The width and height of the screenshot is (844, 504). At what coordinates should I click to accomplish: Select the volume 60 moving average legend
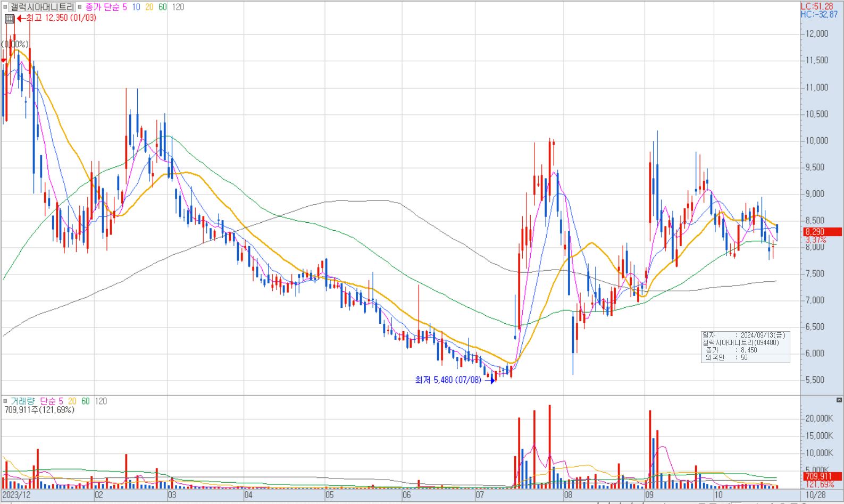pos(86,401)
